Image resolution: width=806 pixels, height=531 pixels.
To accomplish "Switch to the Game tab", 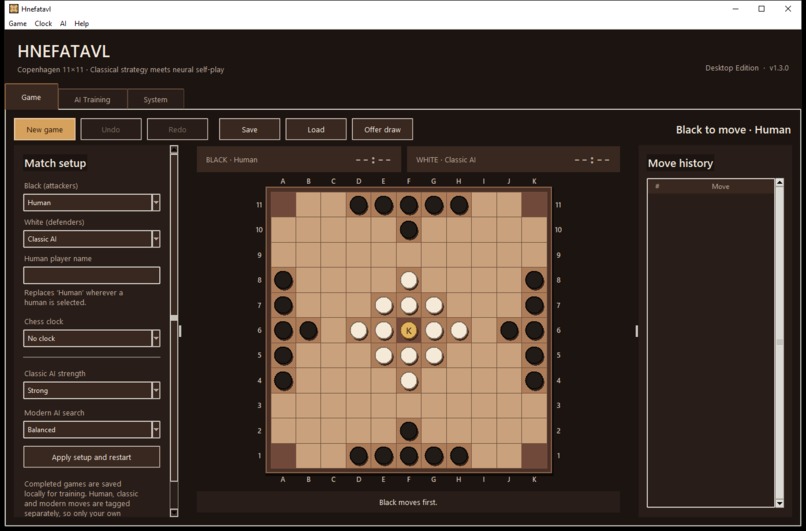I will point(31,97).
